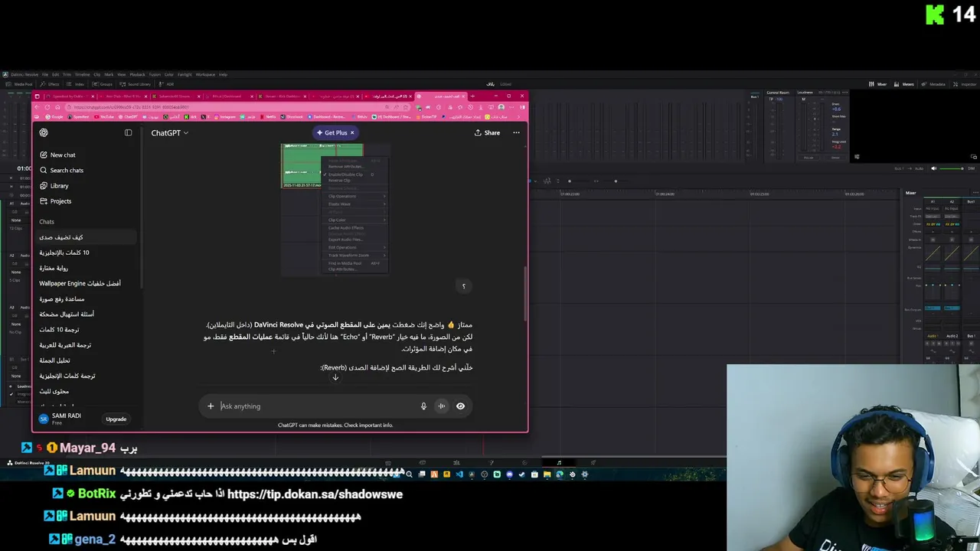980x551 pixels.
Task: Open the ChatGPT model selector dropdown
Action: click(x=169, y=133)
